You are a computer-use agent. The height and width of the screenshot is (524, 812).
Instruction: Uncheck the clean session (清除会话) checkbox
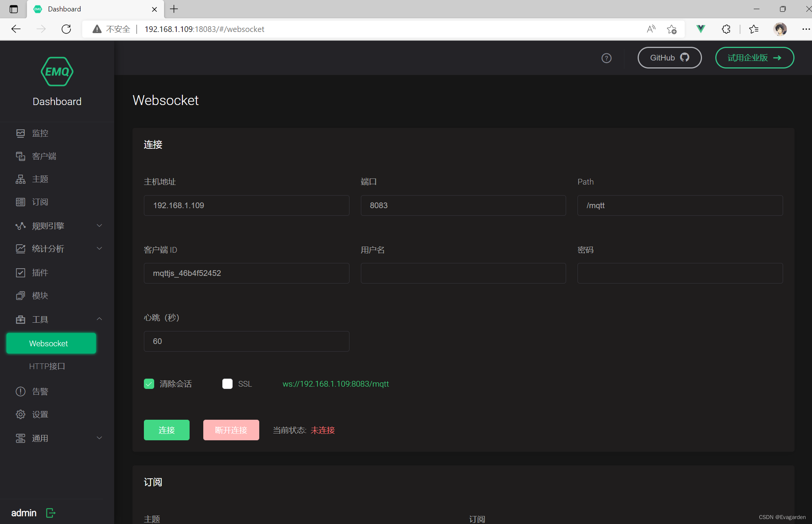(149, 384)
